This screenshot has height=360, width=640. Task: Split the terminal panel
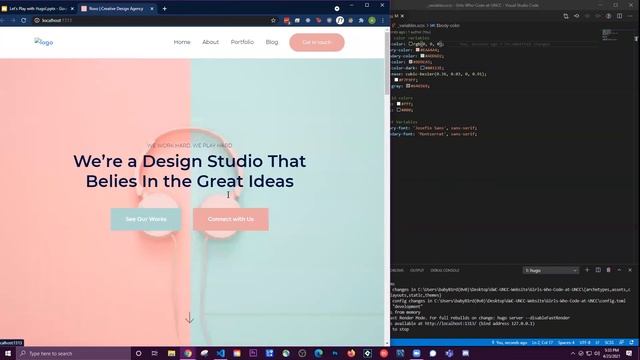pos(598,270)
